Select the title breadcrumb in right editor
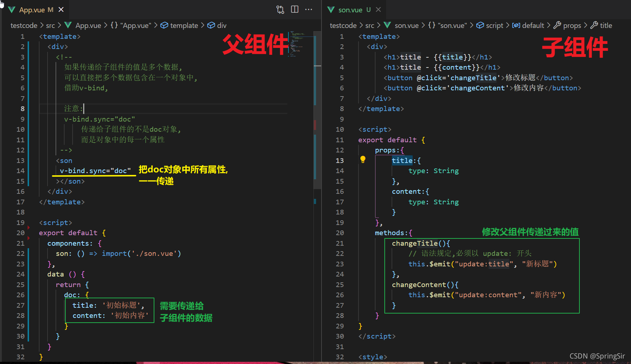The width and height of the screenshot is (631, 364). pos(606,25)
